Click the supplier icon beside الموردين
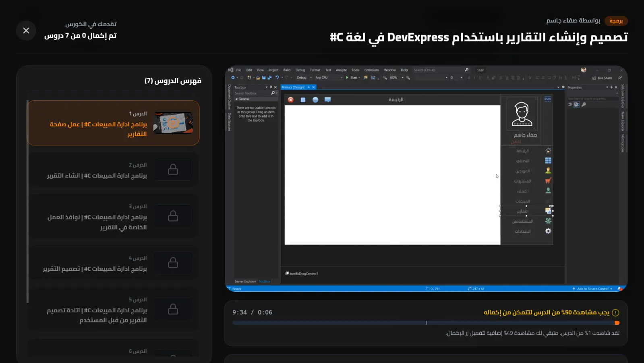This screenshot has width=644, height=363. click(x=548, y=171)
